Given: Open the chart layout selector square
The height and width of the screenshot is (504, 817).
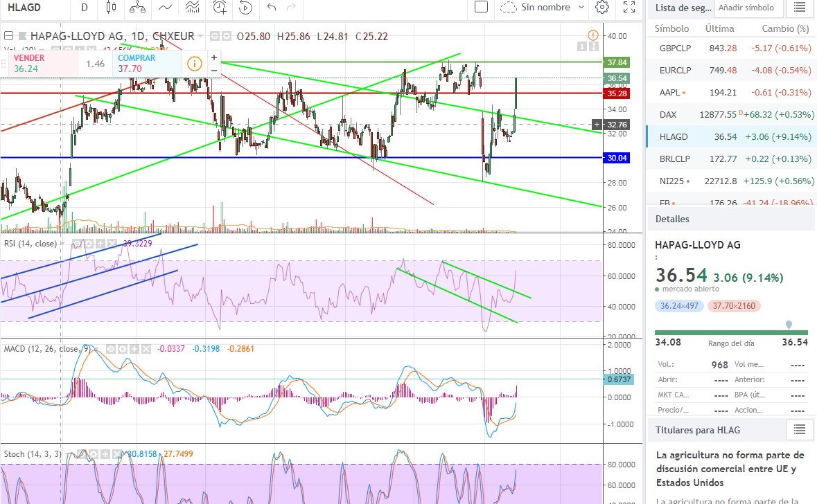Looking at the screenshot, I should 482,7.
